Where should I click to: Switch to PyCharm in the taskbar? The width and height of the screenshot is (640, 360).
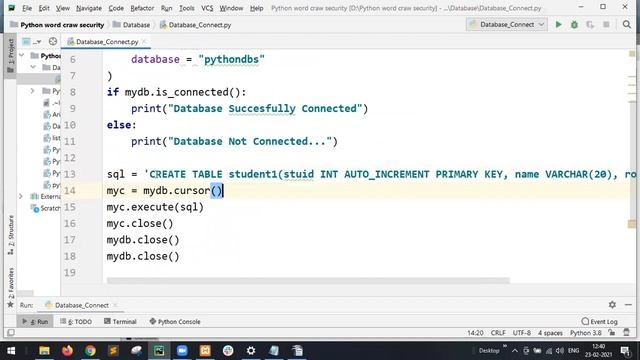pyautogui.click(x=159, y=350)
